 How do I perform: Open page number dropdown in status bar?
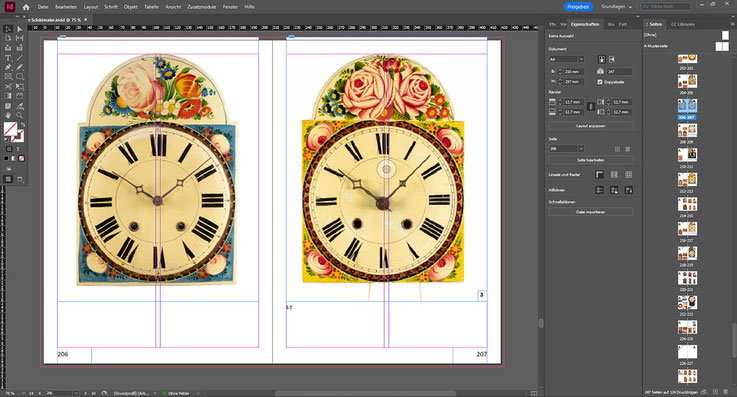(76, 393)
